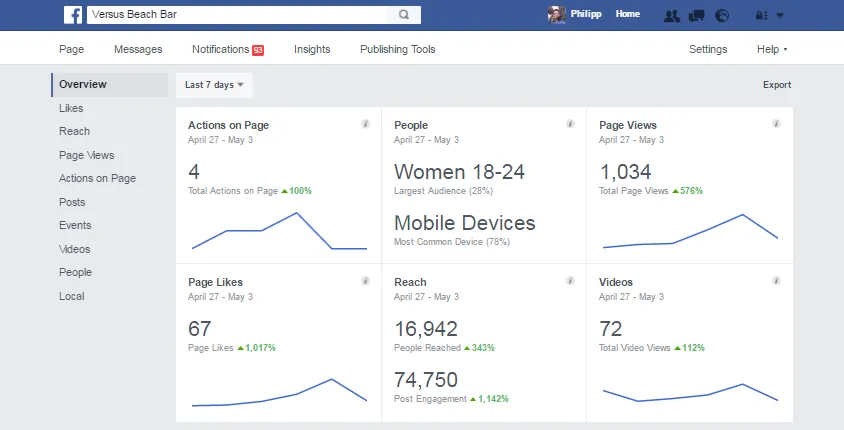Open the Messages tab
This screenshot has width=844, height=430.
pos(138,49)
